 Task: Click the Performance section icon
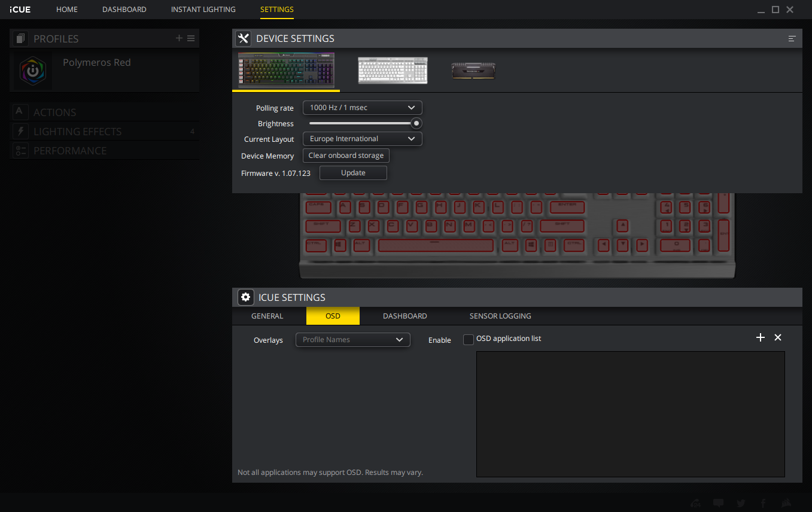(x=20, y=151)
